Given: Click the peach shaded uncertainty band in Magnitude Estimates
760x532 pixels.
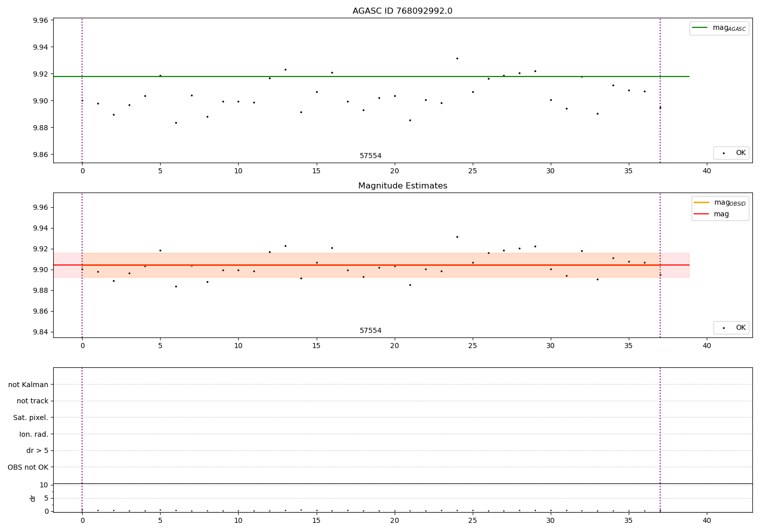Looking at the screenshot, I should coord(371,265).
